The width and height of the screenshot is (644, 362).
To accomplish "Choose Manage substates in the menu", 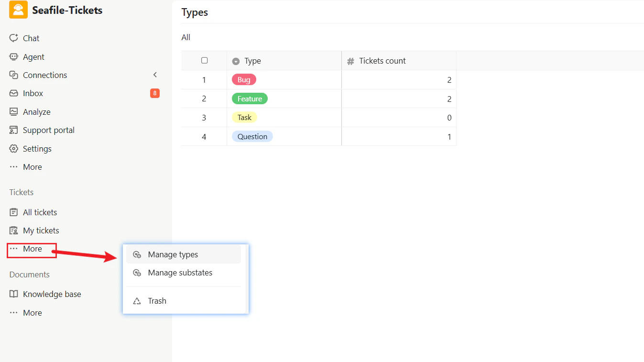I will pos(180,273).
